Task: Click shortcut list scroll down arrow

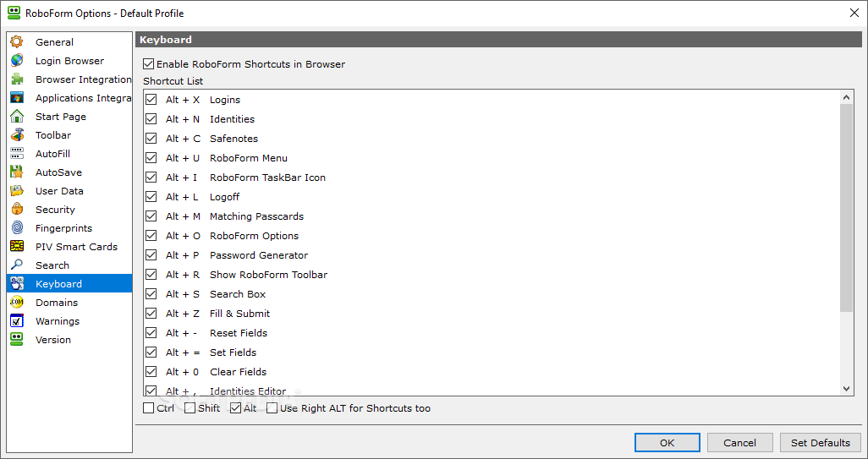Action: pos(846,389)
